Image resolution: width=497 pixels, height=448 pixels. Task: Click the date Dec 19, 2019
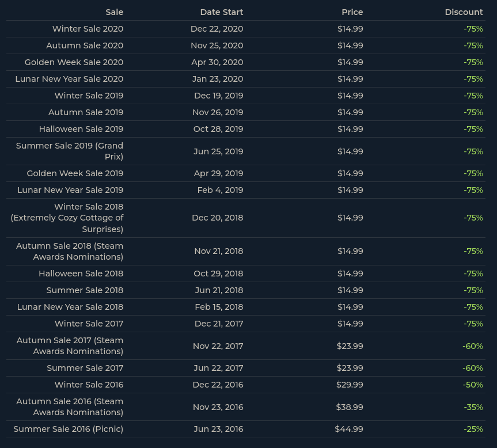[x=219, y=96]
